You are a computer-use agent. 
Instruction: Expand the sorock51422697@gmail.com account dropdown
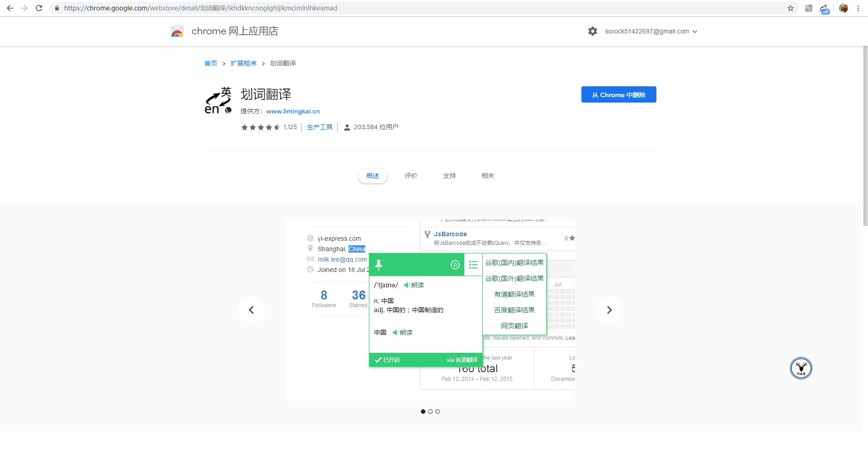(x=651, y=31)
